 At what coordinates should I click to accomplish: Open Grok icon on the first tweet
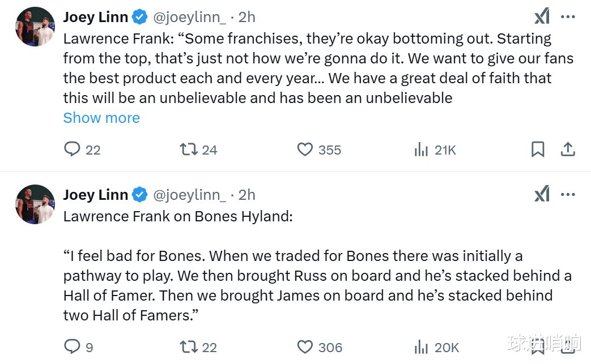tap(542, 17)
